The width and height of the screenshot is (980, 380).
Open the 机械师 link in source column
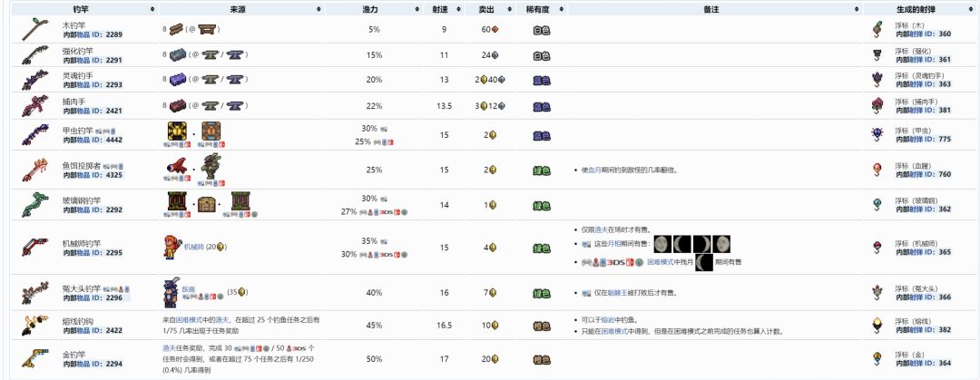pos(194,247)
